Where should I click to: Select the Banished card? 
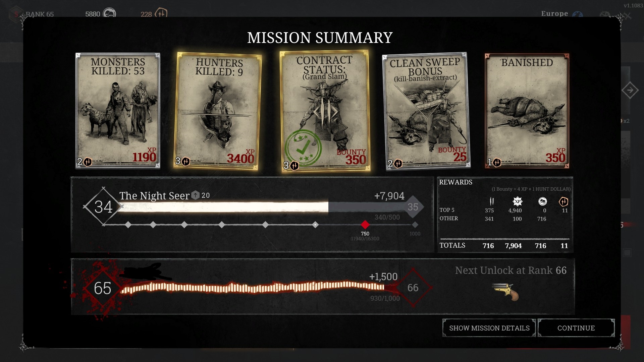(527, 111)
